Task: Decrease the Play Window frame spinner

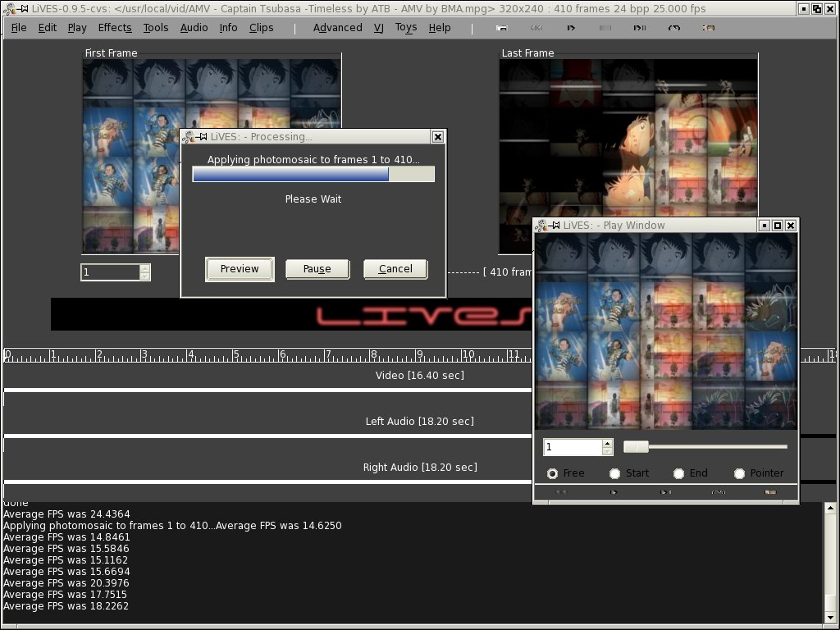Action: pyautogui.click(x=607, y=451)
